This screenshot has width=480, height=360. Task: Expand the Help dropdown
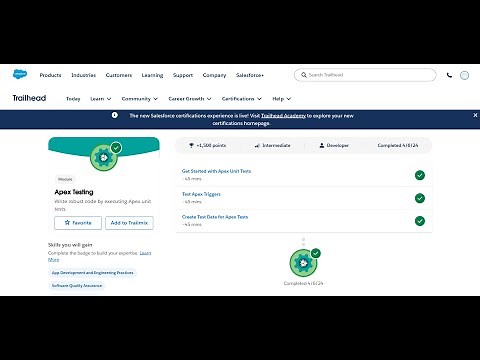click(282, 99)
